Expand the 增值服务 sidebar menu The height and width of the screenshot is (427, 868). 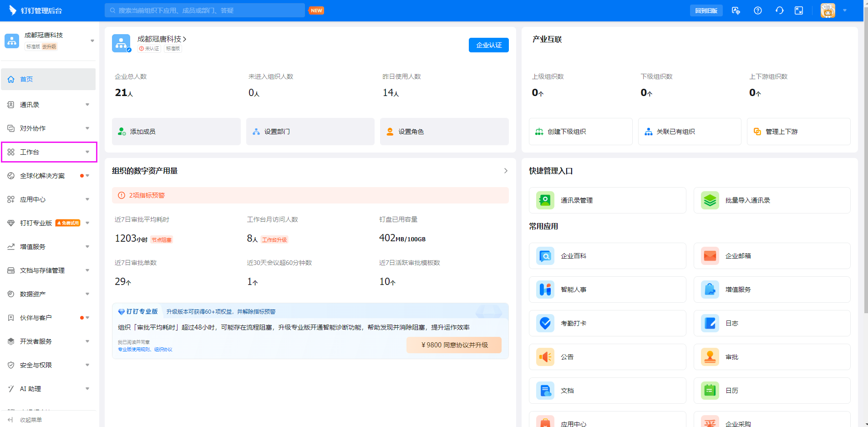coord(87,247)
